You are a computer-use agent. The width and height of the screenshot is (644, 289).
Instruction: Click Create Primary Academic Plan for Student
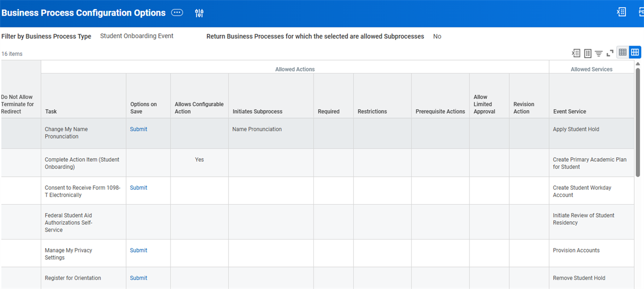coord(589,163)
